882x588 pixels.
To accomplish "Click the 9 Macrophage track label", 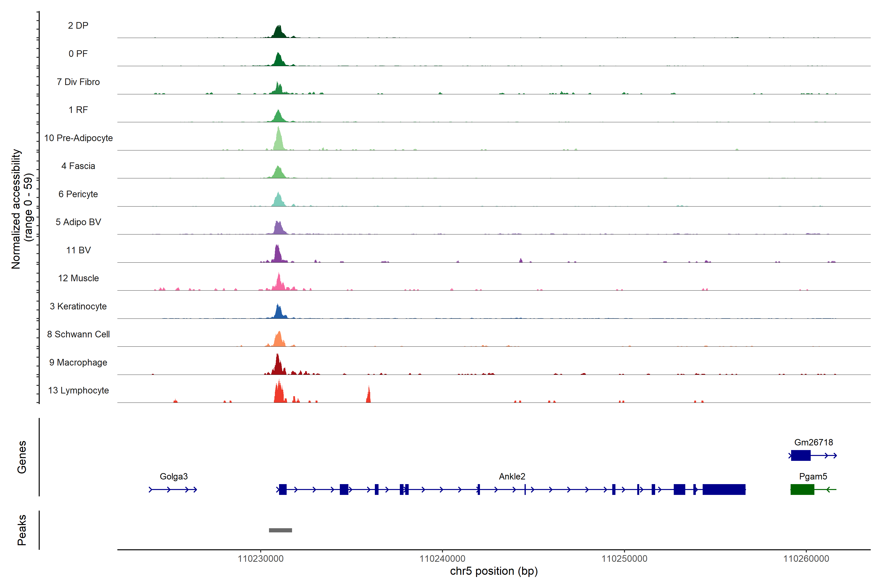I will (78, 362).
